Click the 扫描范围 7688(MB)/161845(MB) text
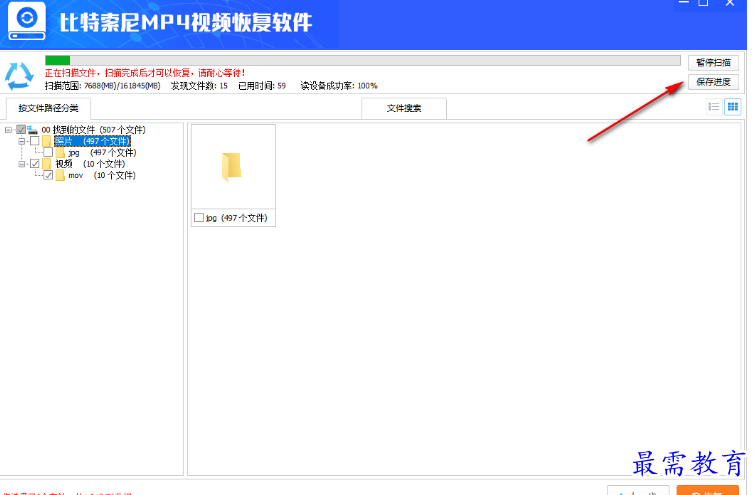The height and width of the screenshot is (495, 754). [x=102, y=86]
